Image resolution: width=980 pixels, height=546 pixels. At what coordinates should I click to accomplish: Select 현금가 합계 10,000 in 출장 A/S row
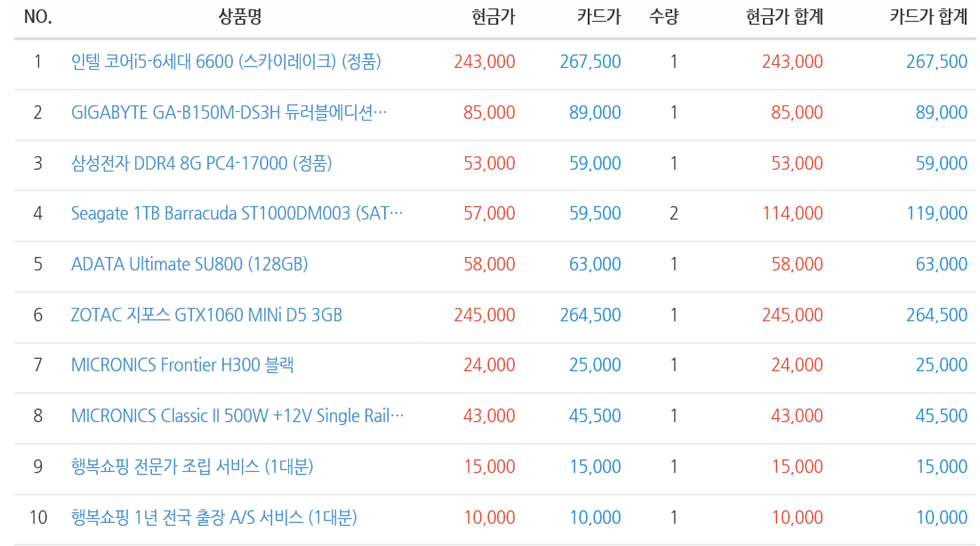coord(797,517)
